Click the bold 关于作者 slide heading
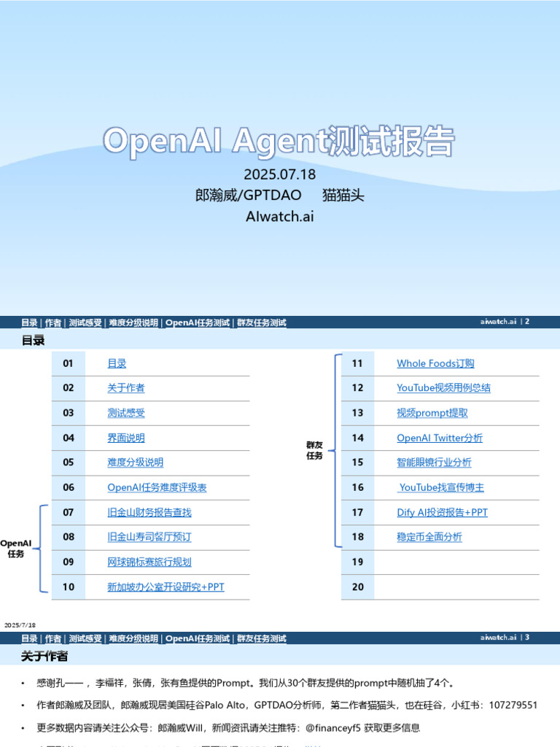Viewport: 560px width, 747px height. tap(44, 656)
